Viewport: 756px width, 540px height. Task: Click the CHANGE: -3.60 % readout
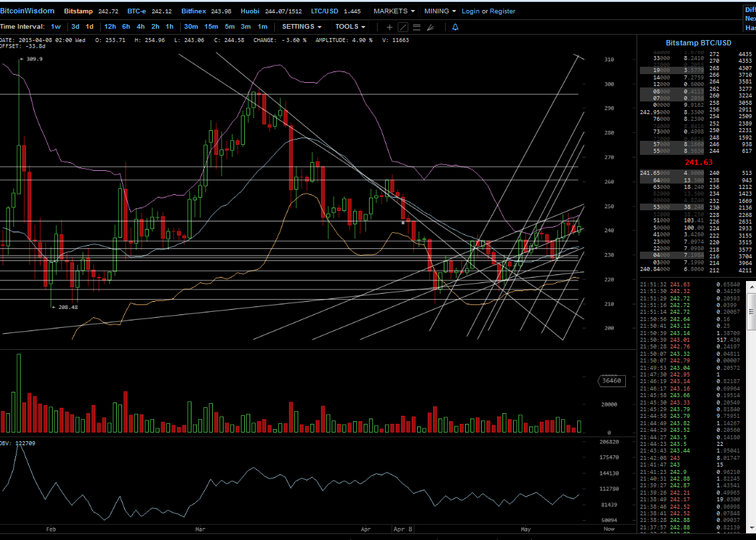click(280, 40)
